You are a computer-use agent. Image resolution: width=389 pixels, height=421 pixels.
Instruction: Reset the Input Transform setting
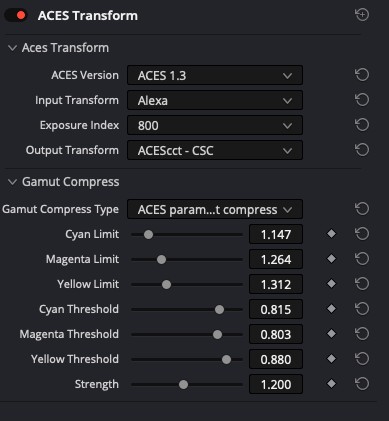pos(362,100)
